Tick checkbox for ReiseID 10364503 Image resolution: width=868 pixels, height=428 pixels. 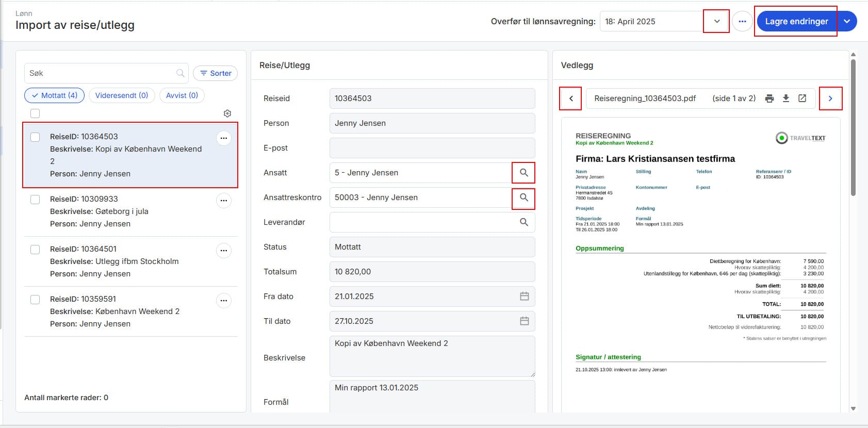[x=35, y=137]
